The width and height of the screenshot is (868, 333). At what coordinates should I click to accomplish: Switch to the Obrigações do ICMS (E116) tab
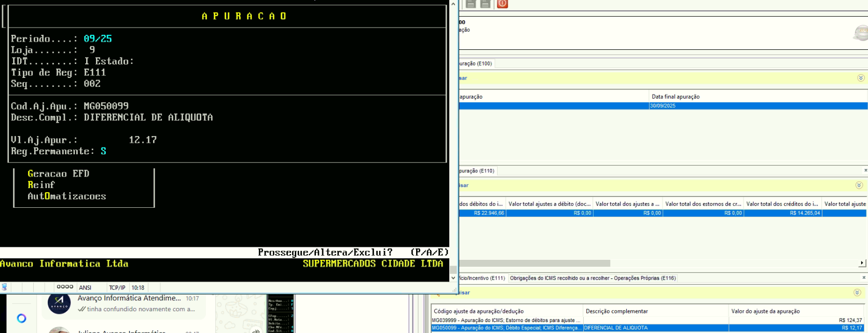point(593,278)
